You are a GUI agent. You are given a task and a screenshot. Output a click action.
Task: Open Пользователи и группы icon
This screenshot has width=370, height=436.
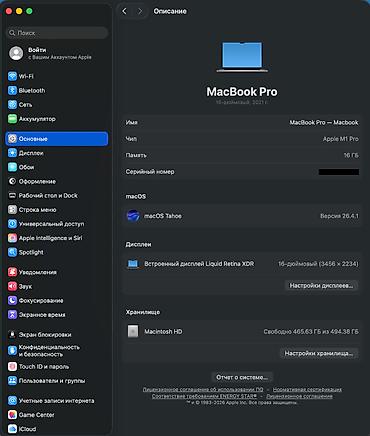click(12, 381)
